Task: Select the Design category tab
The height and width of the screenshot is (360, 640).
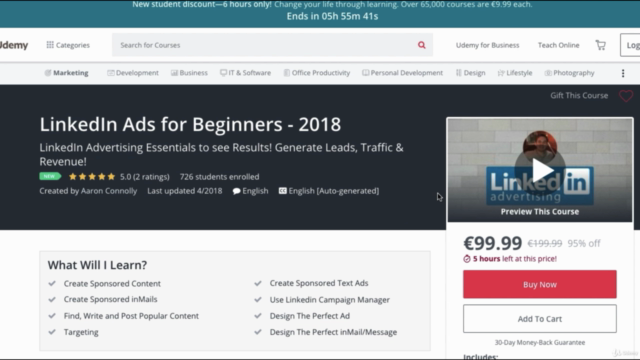Action: pos(470,73)
